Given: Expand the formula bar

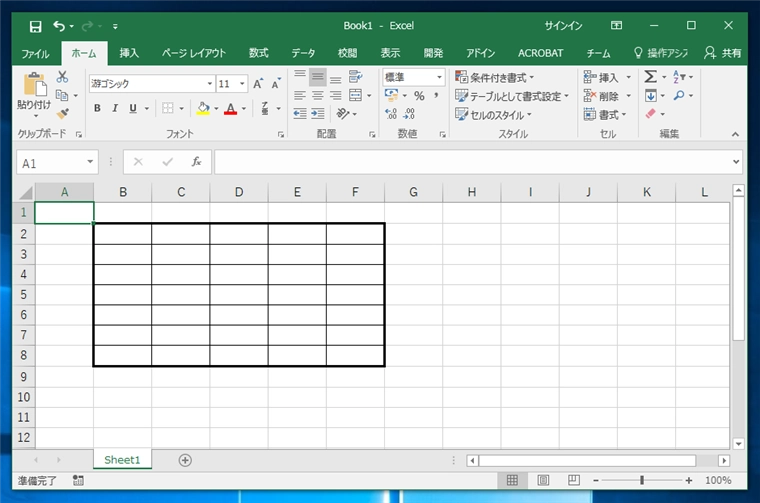Looking at the screenshot, I should coord(736,161).
